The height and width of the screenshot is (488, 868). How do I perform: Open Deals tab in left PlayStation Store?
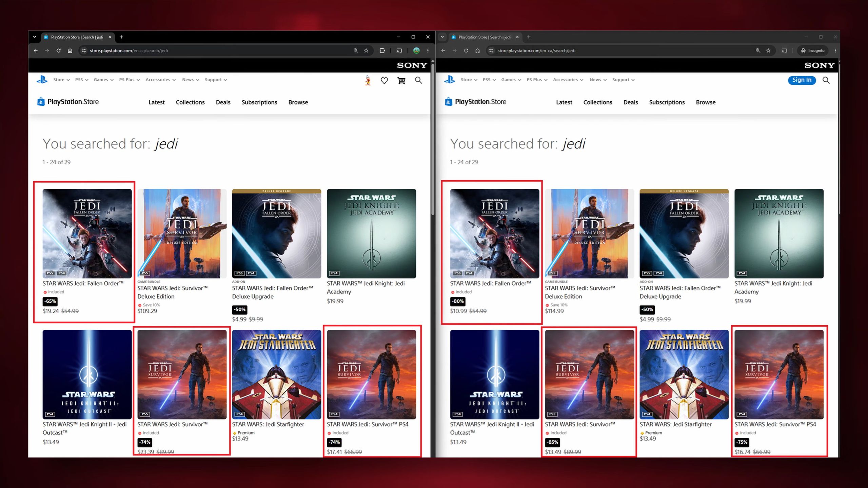pos(223,102)
